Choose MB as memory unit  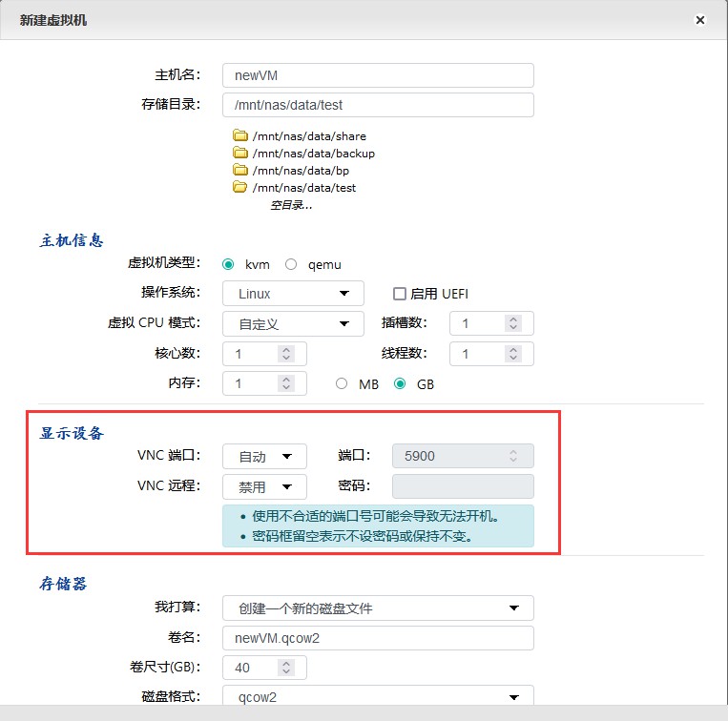click(x=342, y=384)
